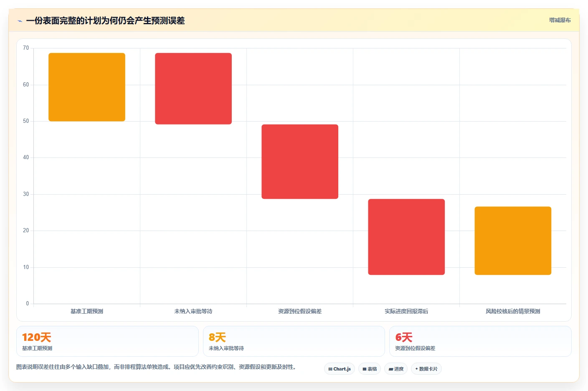Open the 120天 基准工期预测 card

pyautogui.click(x=107, y=341)
